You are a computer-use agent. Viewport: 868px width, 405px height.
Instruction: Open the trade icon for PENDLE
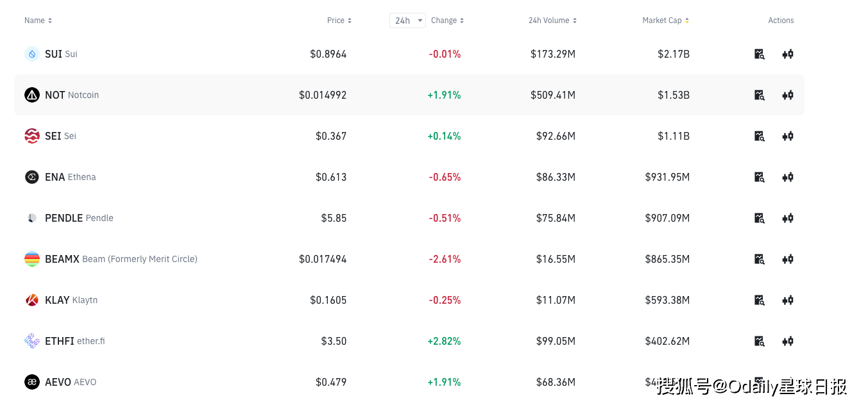point(788,218)
